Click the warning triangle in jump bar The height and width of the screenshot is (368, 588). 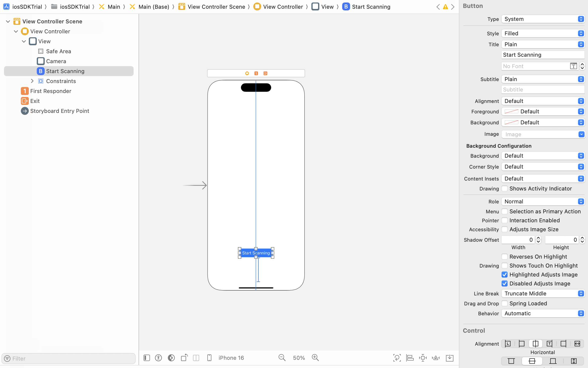click(x=445, y=7)
